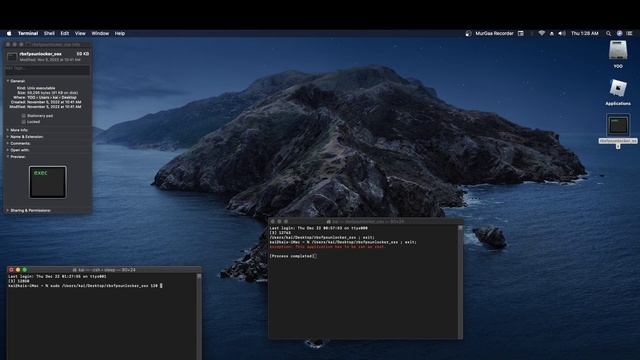This screenshot has width=640, height=360.
Task: Click the sudo command line in lower-left terminal
Action: tap(85, 286)
